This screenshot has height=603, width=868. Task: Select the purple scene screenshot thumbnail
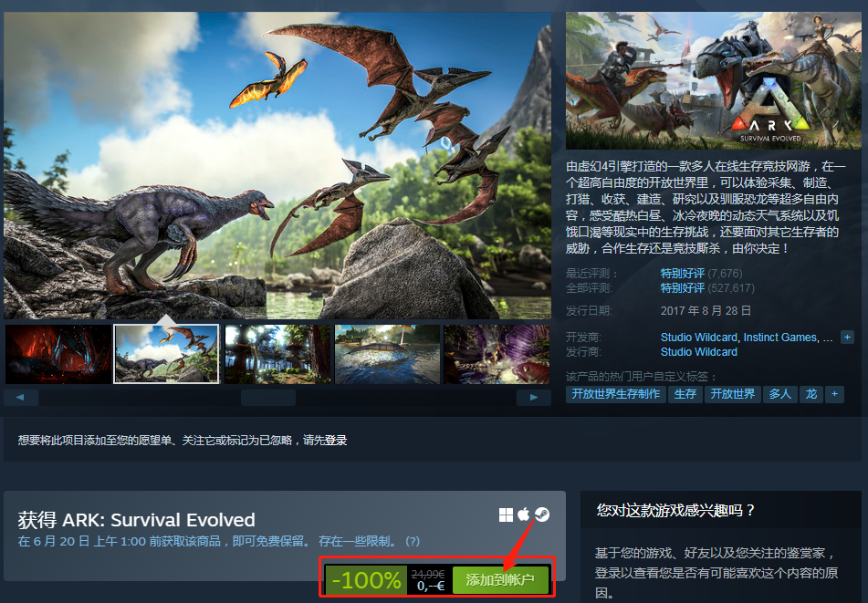(x=497, y=354)
